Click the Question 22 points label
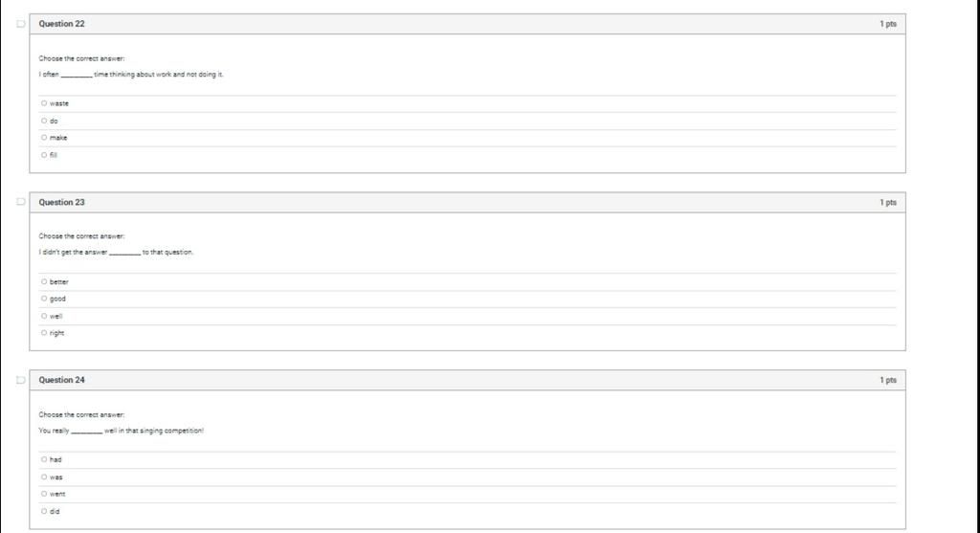 888,24
